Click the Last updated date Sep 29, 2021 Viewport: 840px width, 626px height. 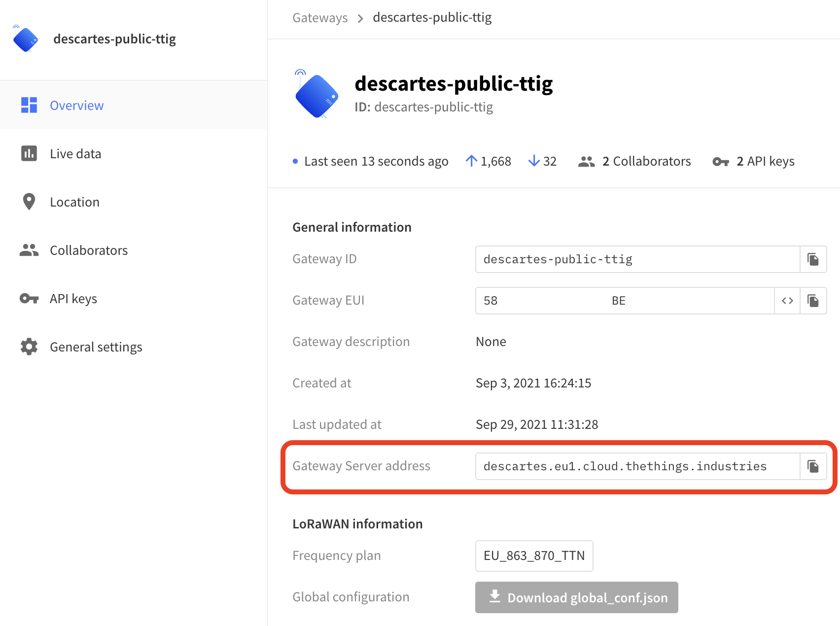[x=537, y=424]
